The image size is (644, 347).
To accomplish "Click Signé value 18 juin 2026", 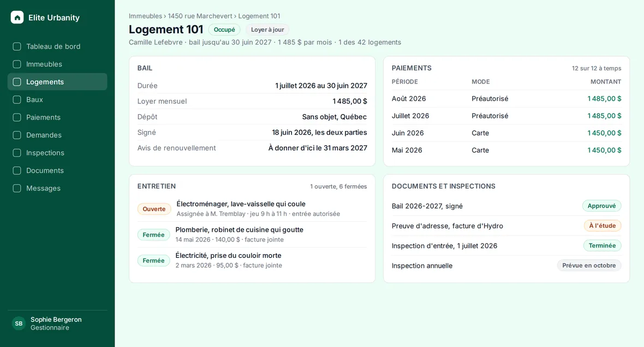I will point(319,132).
